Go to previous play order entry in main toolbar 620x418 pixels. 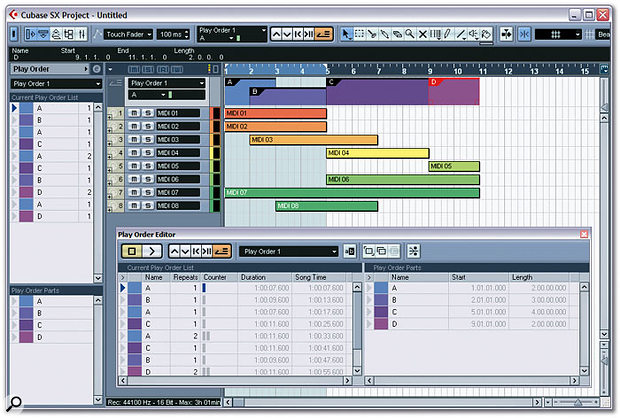(276, 34)
